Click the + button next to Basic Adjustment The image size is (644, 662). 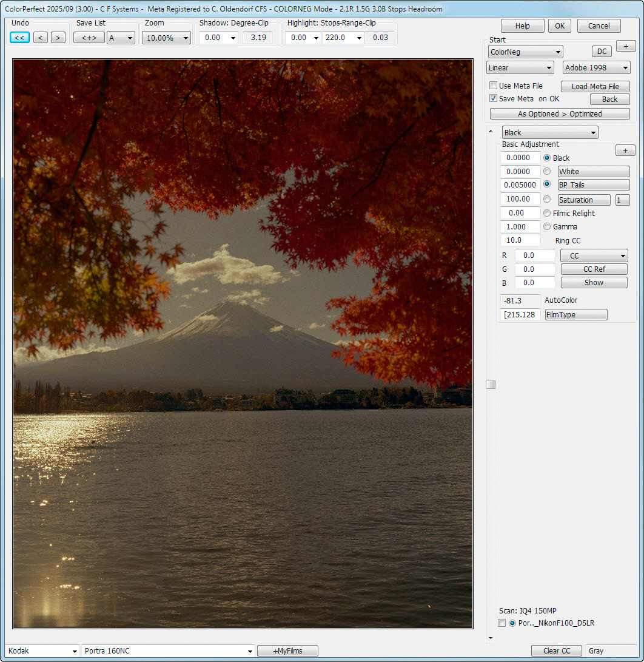(625, 150)
